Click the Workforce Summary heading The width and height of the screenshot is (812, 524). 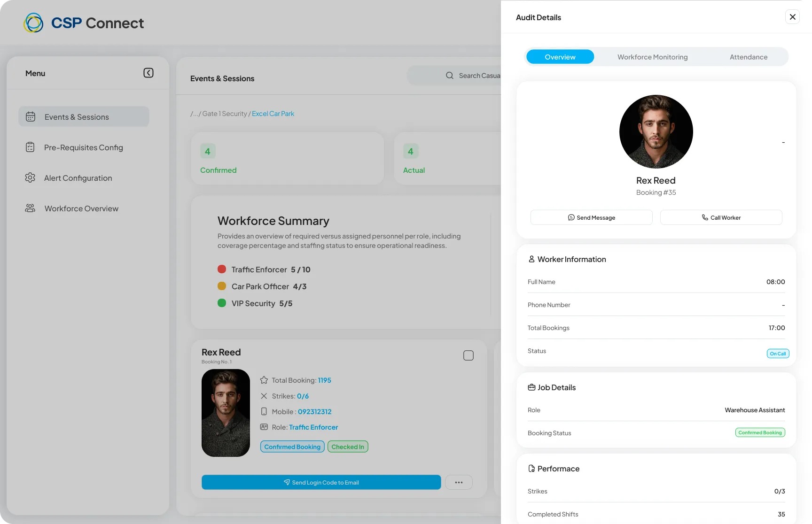click(273, 221)
